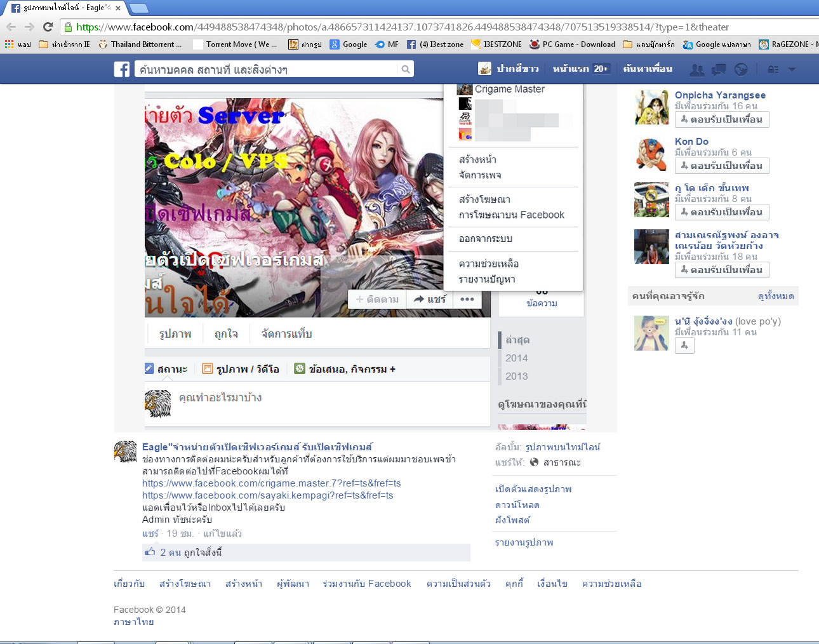Open the 'ค้นหาเพื่อน' find friends link
Screen dimensions: 819x644
point(648,69)
